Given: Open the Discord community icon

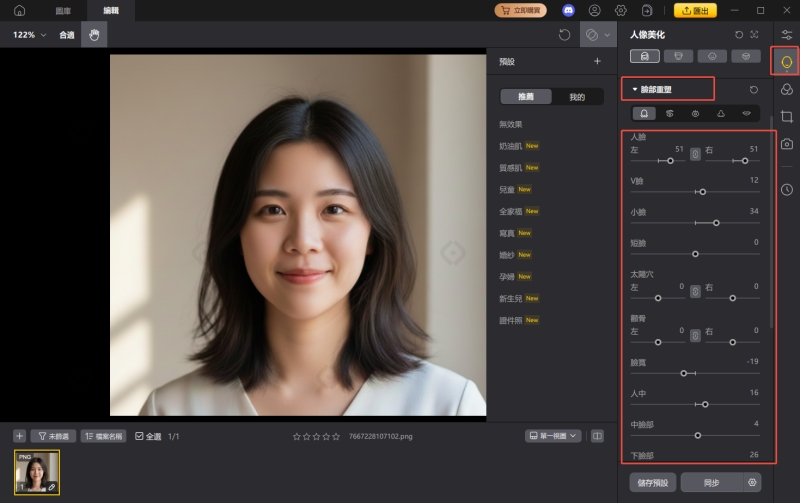Looking at the screenshot, I should pos(568,10).
